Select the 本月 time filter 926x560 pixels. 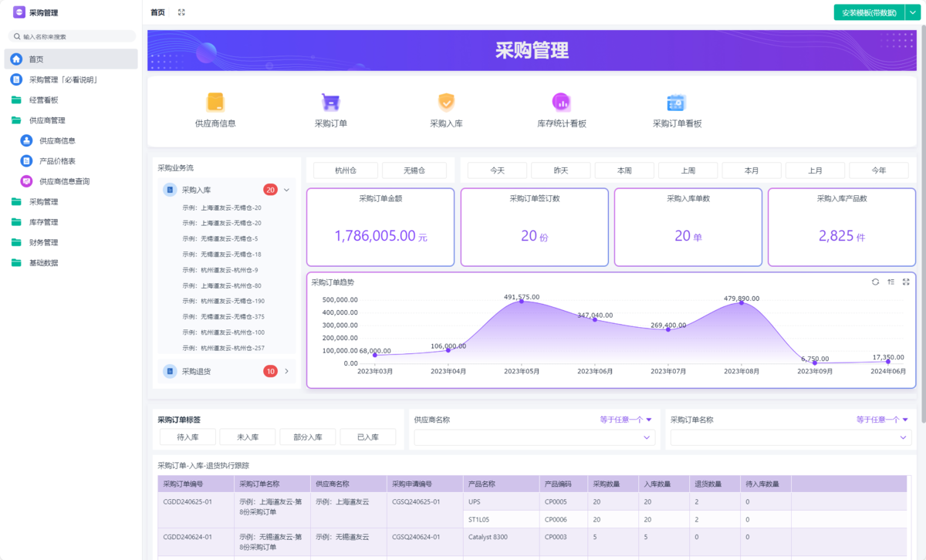tap(752, 170)
